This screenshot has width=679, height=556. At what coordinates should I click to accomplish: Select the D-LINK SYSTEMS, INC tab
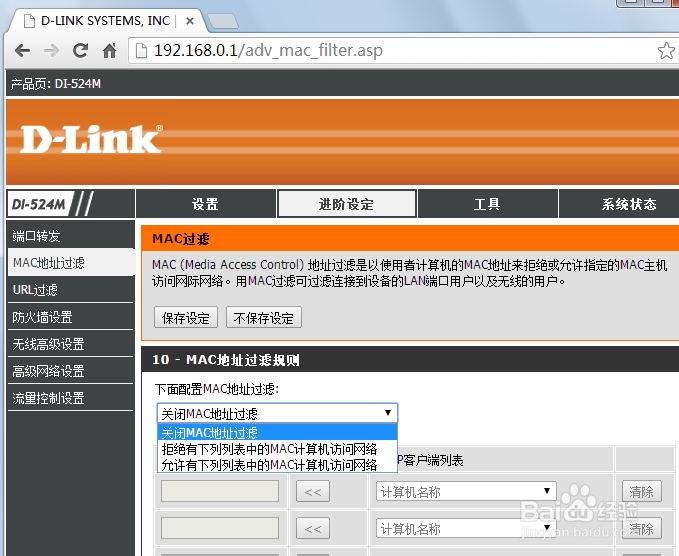click(105, 21)
